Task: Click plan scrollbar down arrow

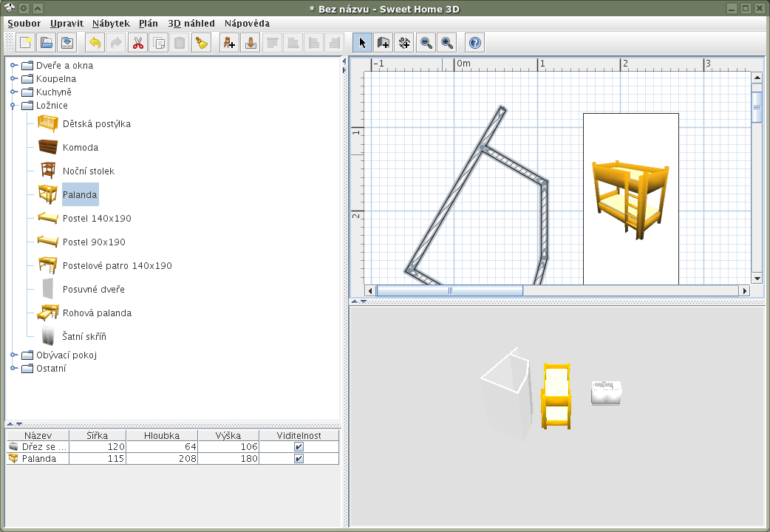Action: 757,279
